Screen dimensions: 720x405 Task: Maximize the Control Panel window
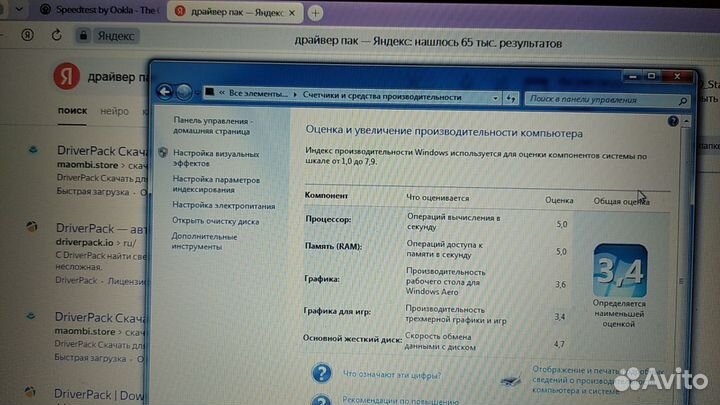tap(651, 76)
